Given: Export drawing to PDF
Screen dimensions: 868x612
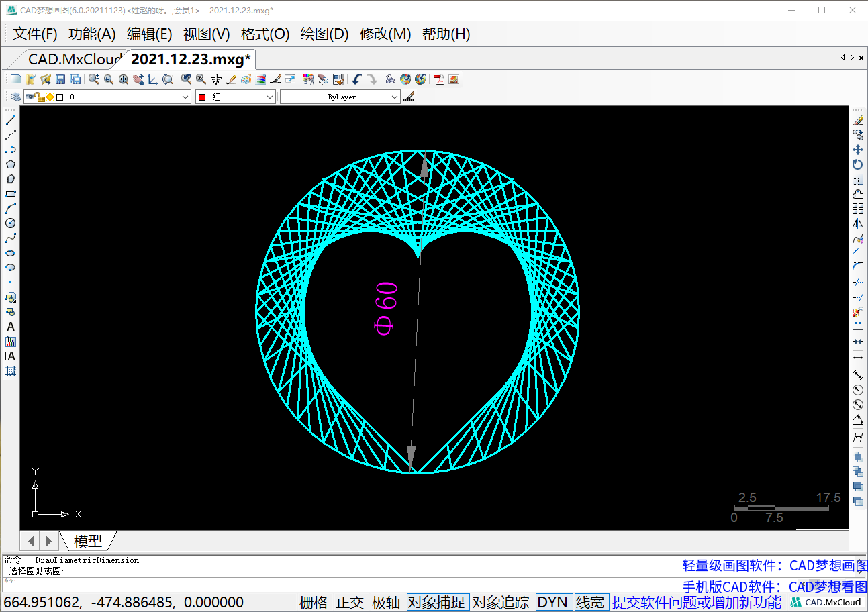Looking at the screenshot, I should 439,79.
